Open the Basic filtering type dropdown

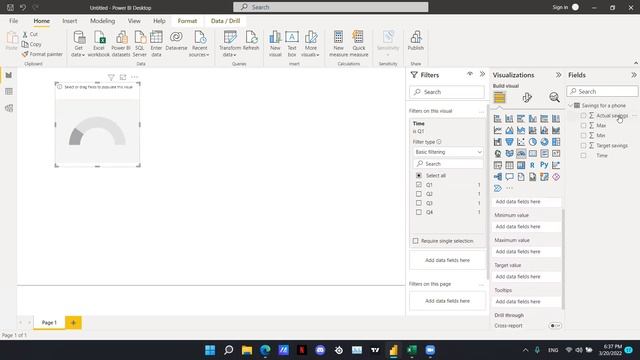(x=448, y=152)
